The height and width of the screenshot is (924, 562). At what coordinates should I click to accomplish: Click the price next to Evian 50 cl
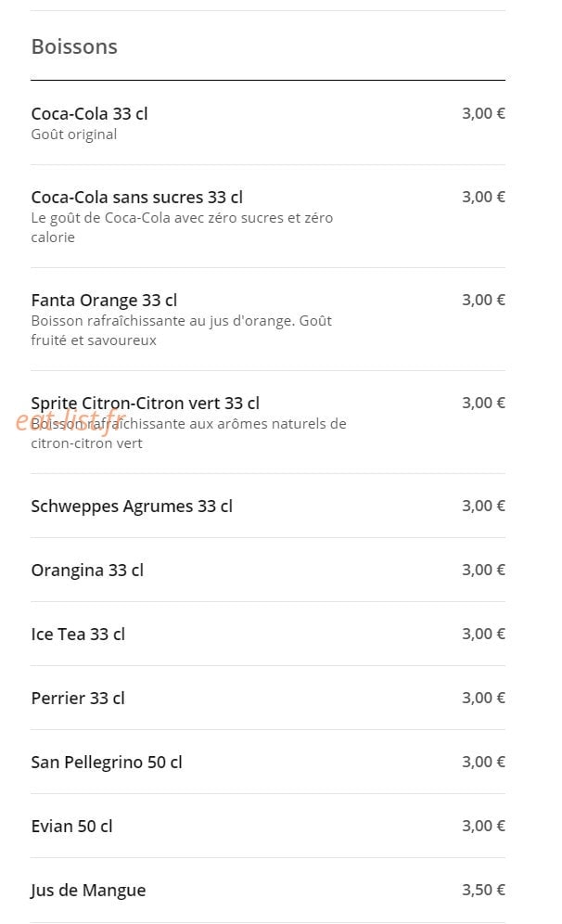pos(483,826)
